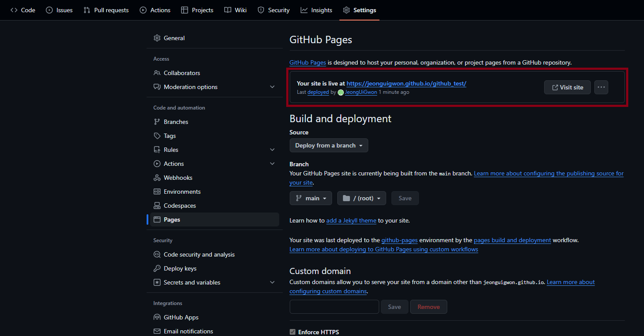This screenshot has width=644, height=336.
Task: Click the key icon beside Deploy keys
Action: pos(157,268)
